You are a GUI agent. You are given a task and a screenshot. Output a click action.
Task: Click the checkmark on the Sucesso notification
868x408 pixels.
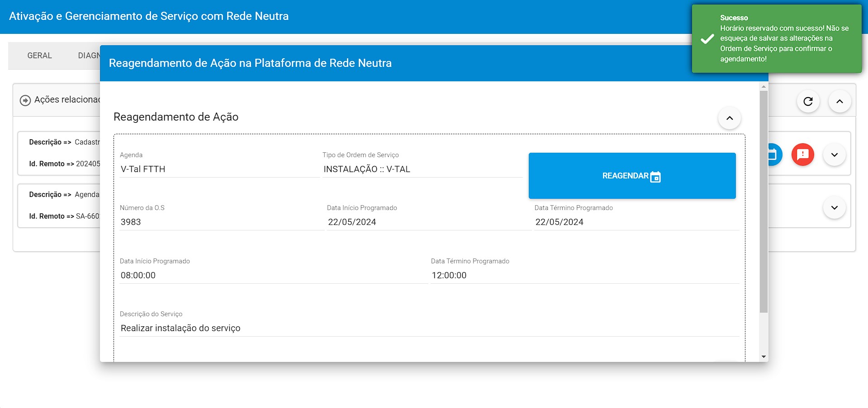707,39
